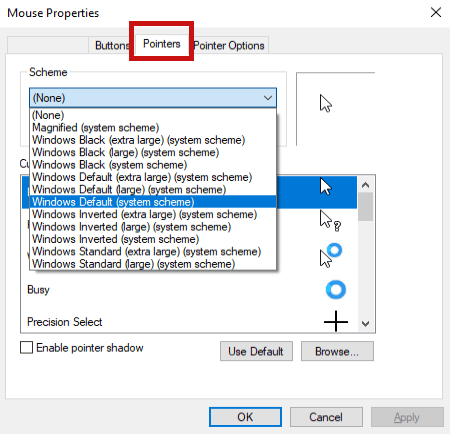This screenshot has width=450, height=434.
Task: Pick Windows Black (extra large) scheme
Action: 153,140
